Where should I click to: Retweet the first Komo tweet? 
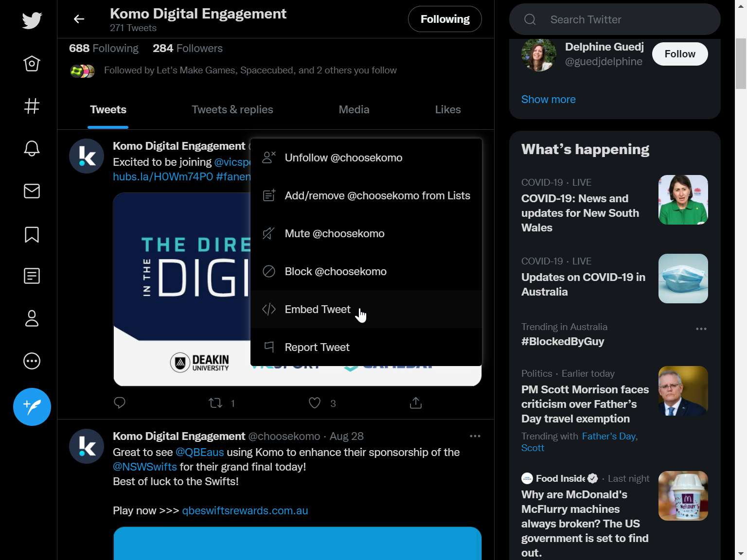point(215,403)
